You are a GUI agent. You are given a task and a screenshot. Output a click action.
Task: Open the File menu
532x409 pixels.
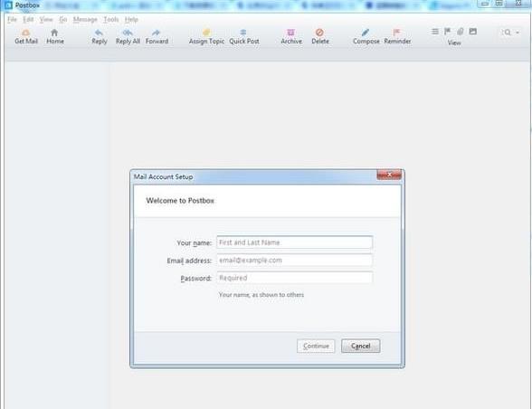pyautogui.click(x=12, y=19)
